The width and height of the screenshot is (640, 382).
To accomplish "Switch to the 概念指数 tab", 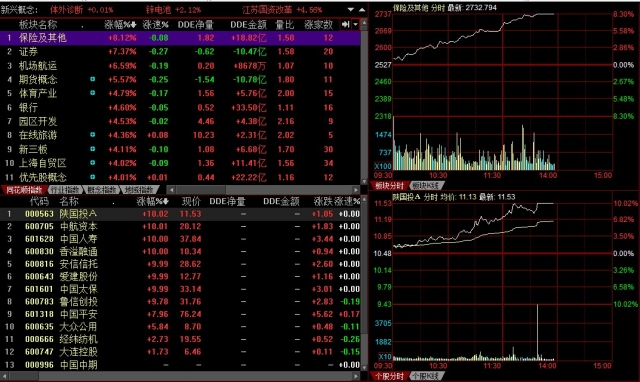I will click(x=102, y=190).
